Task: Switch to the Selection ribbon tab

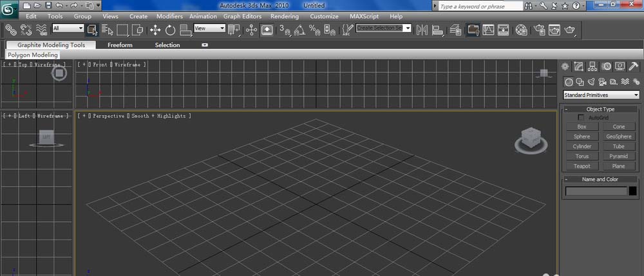Action: click(167, 45)
